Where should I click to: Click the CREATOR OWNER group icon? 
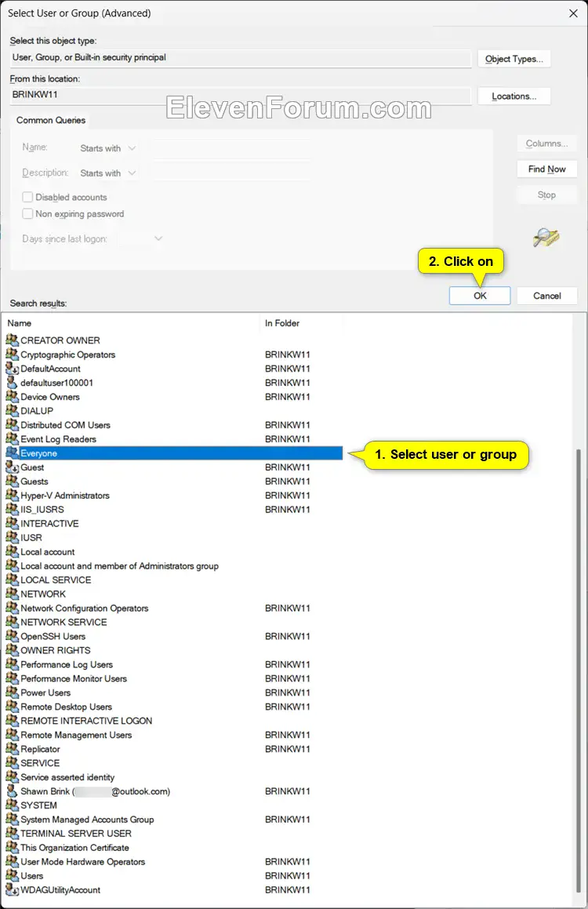click(x=13, y=340)
